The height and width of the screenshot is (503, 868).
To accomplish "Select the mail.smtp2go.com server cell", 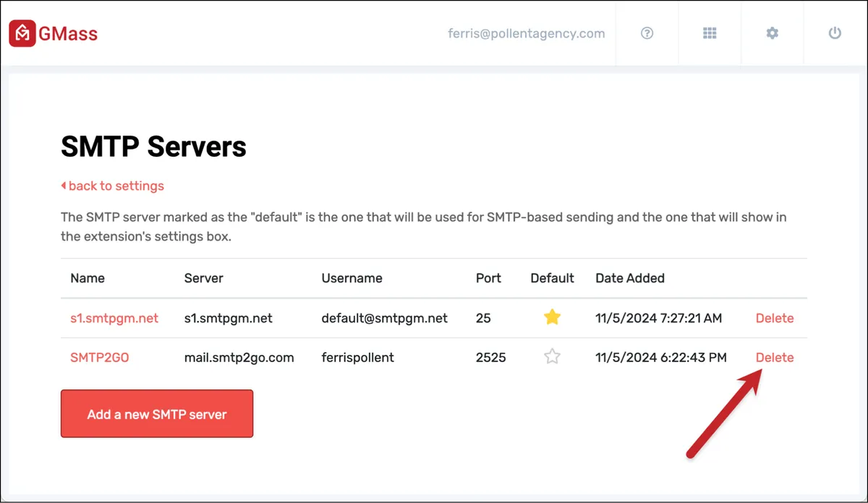I will [x=239, y=357].
